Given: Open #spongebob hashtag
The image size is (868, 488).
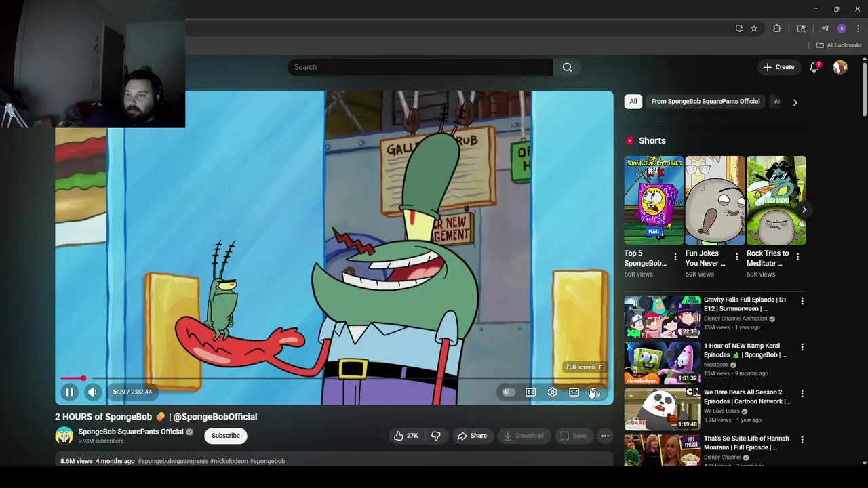Looking at the screenshot, I should click(267, 461).
